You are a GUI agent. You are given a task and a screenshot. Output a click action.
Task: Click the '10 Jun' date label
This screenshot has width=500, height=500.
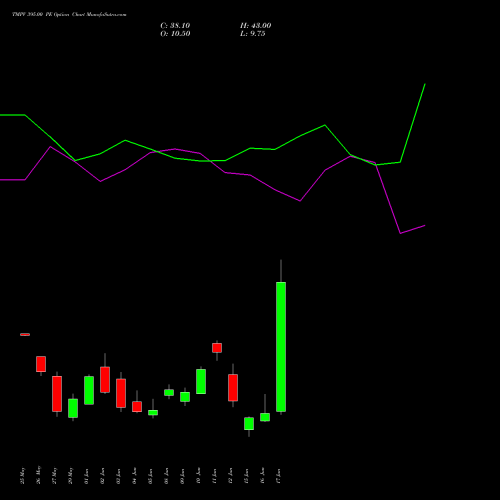(x=199, y=476)
